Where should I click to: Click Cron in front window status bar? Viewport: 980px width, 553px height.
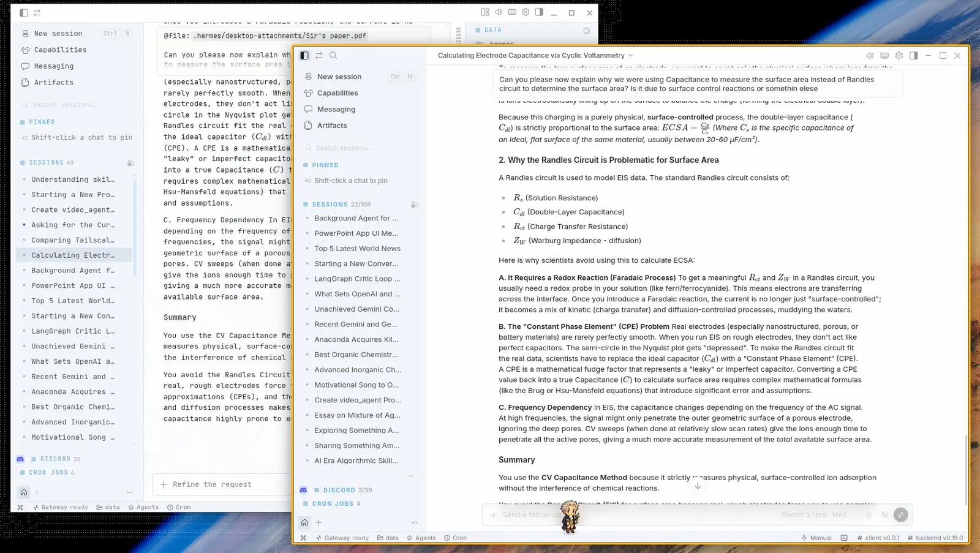coord(455,538)
